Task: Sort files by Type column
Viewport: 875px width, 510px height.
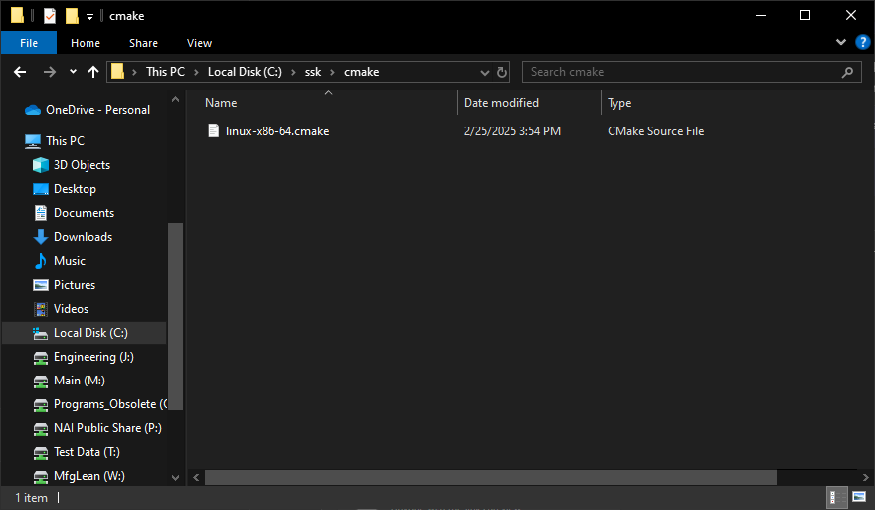Action: (619, 103)
